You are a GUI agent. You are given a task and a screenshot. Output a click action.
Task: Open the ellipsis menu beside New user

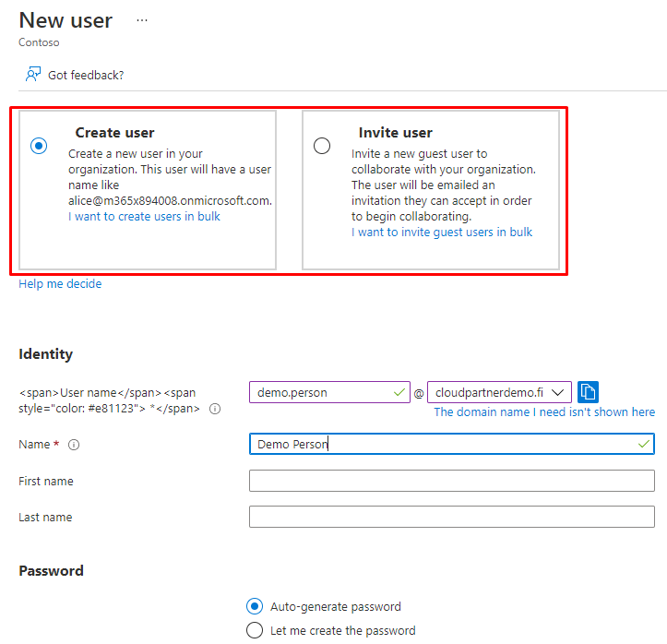(142, 20)
